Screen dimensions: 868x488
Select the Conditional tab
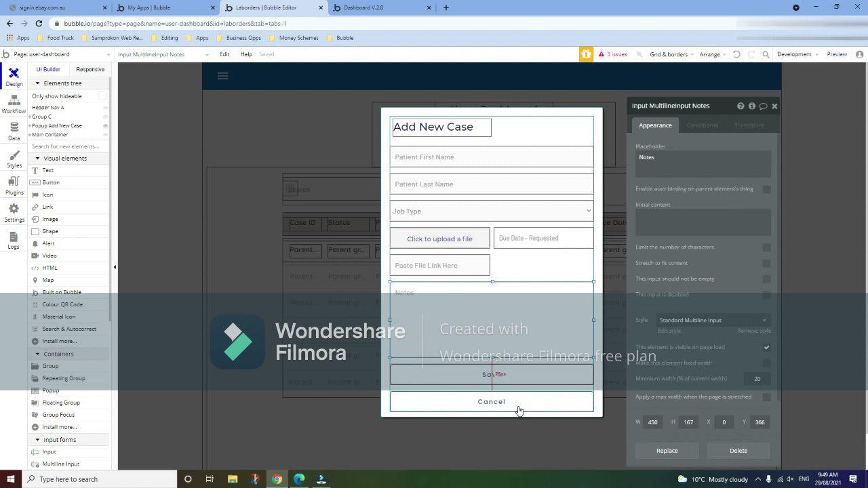702,125
